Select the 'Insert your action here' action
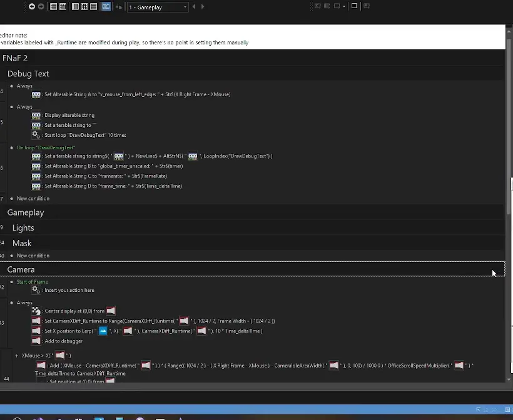 pos(69,290)
